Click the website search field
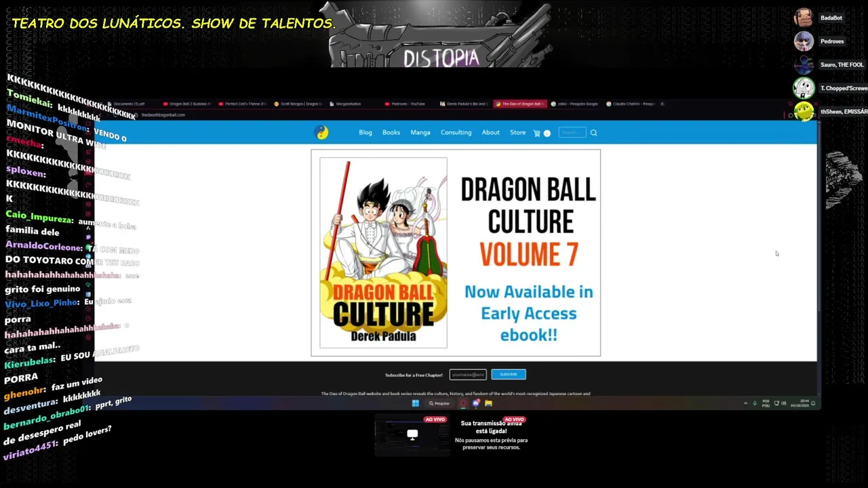The image size is (868, 488). point(572,132)
